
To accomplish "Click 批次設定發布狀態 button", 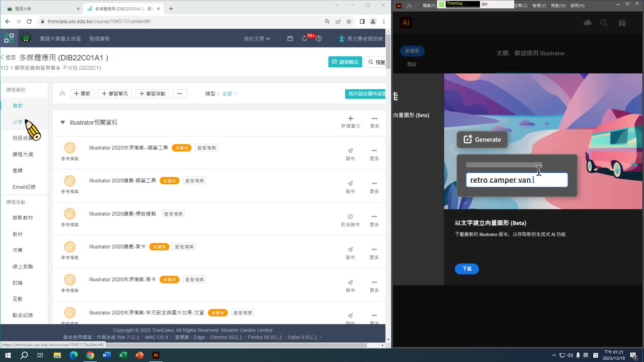I will click(366, 94).
